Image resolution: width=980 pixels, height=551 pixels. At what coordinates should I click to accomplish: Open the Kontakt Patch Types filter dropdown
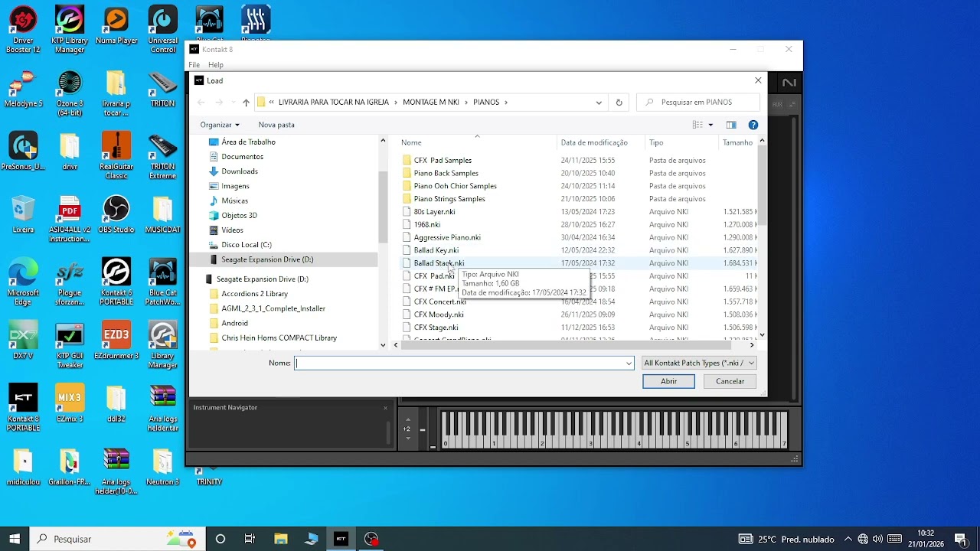[699, 364]
